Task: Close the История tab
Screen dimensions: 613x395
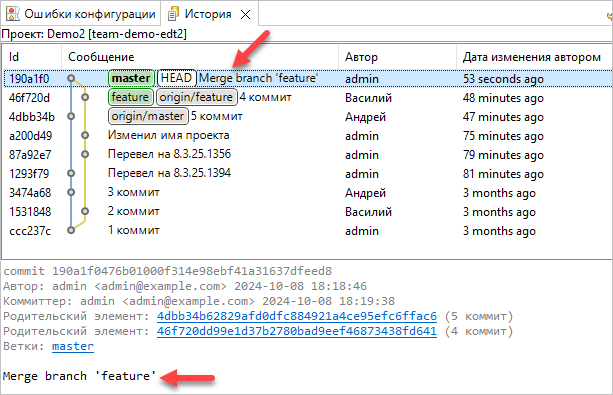Action: click(x=246, y=14)
